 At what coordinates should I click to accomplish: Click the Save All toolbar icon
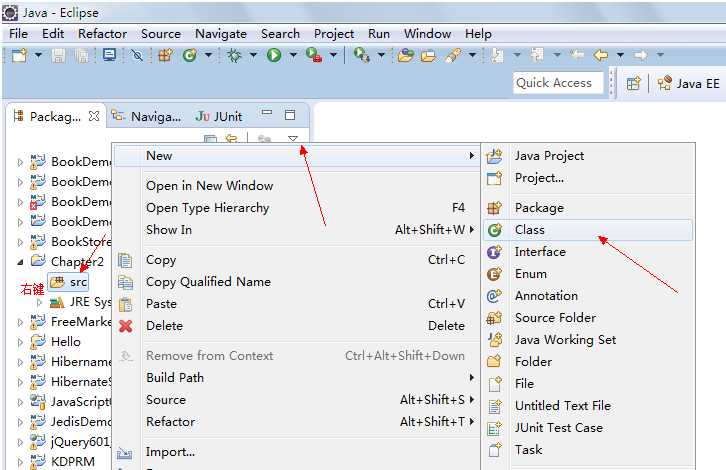point(82,56)
